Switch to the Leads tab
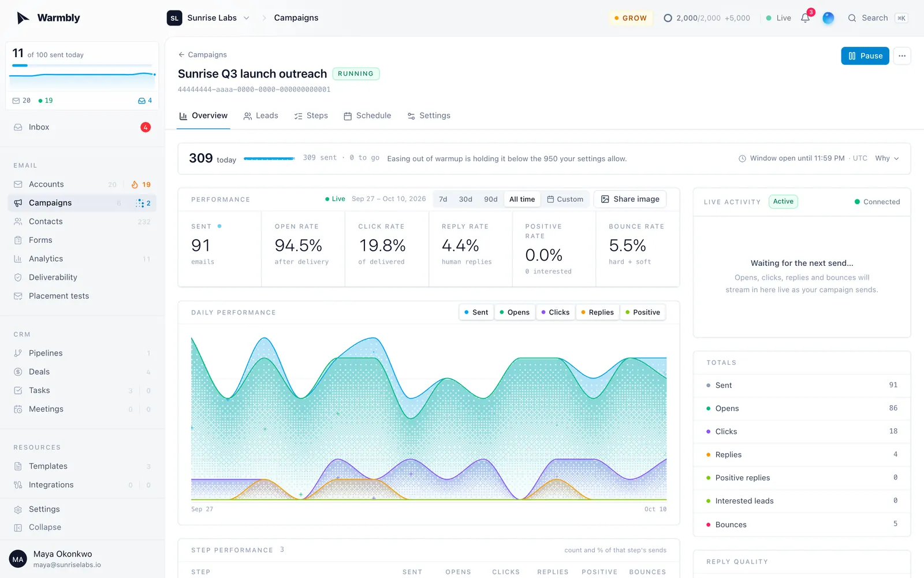 261,116
